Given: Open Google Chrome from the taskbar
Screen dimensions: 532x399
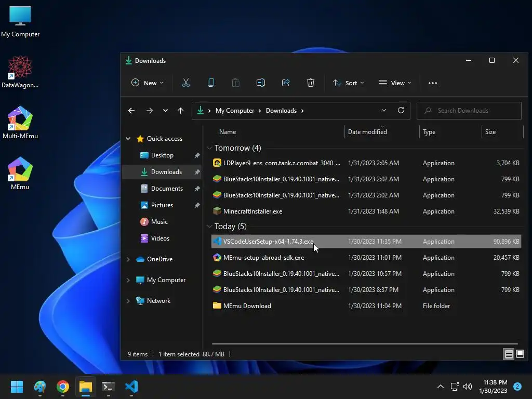Looking at the screenshot, I should tap(63, 387).
